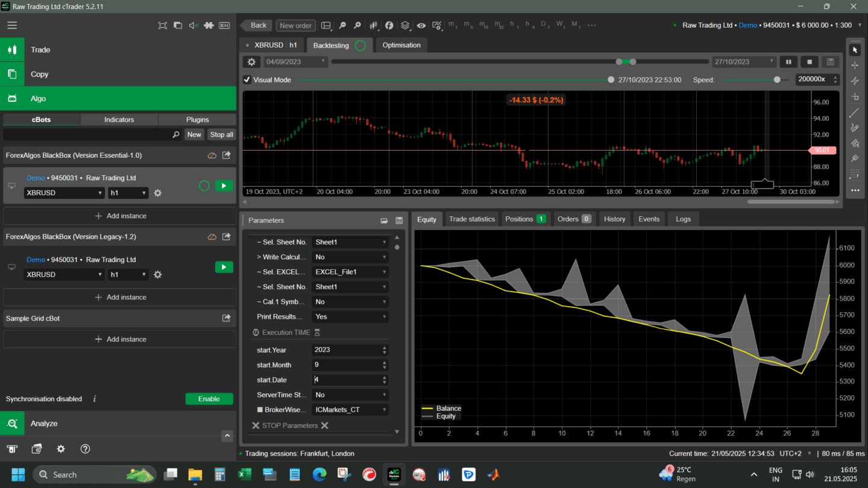Pause the backtest playback
The image size is (868, 488).
coord(788,62)
